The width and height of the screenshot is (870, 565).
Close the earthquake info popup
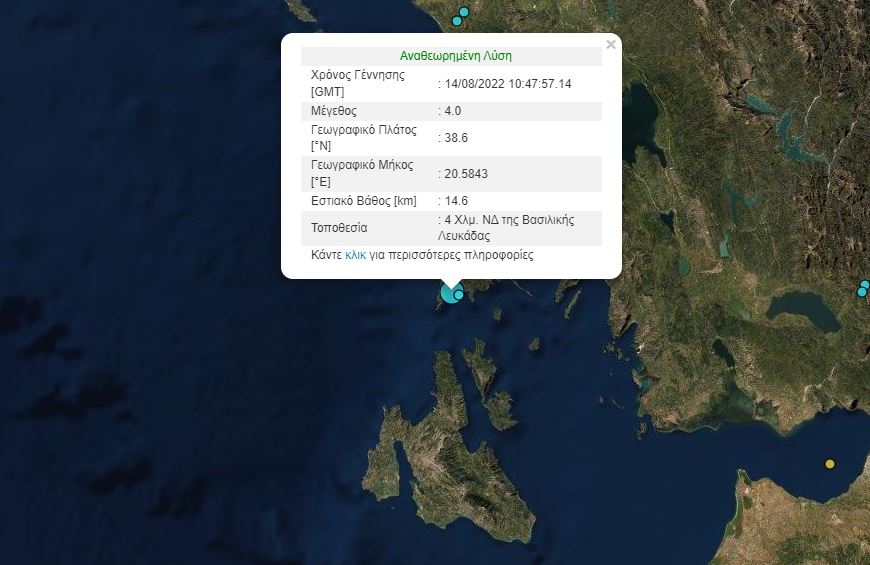point(611,45)
